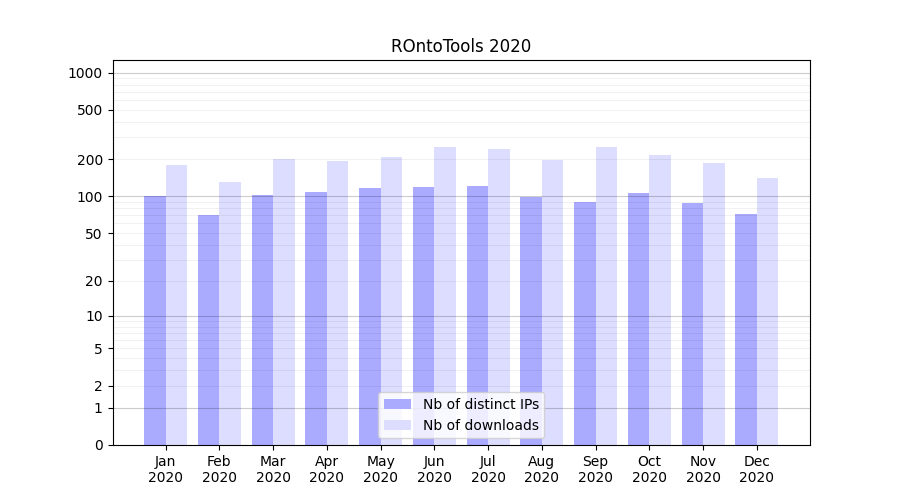Select the Nb of downloads legend label
The height and width of the screenshot is (500, 900).
480,425
